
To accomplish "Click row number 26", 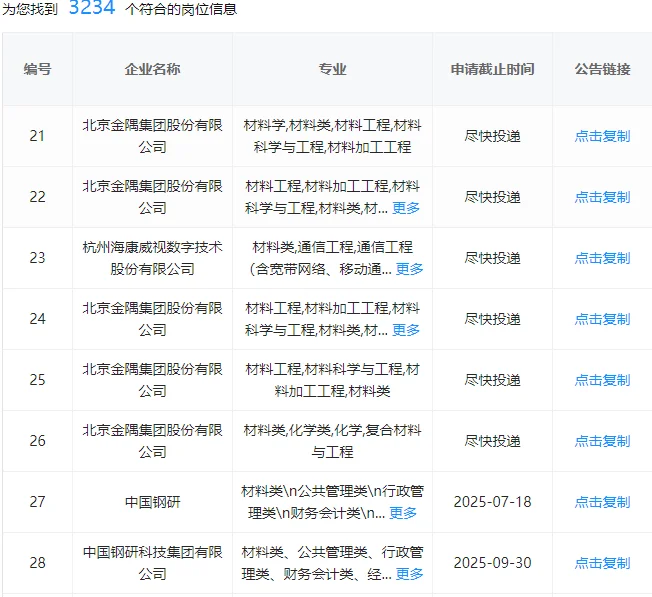I will click(x=37, y=441).
